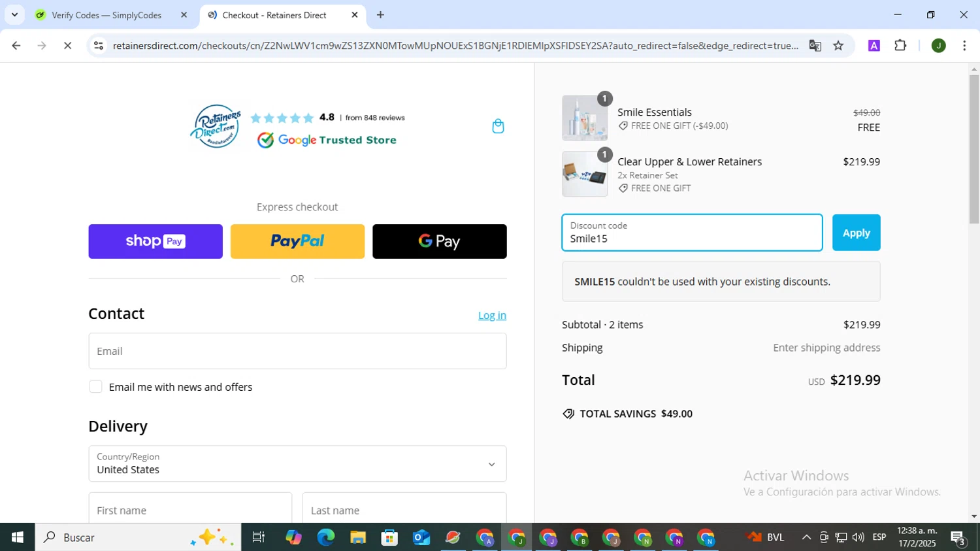
Task: Click the Discount code field
Action: pyautogui.click(x=692, y=233)
